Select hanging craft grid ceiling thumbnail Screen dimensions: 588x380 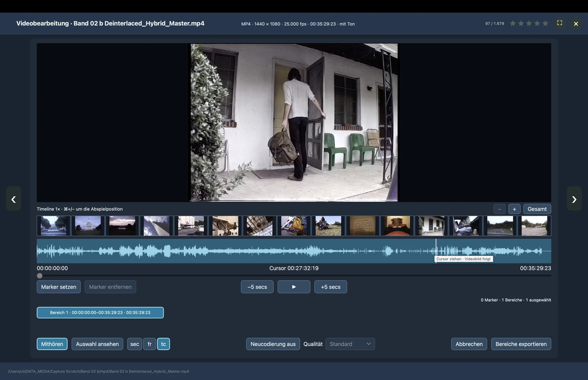tap(259, 226)
